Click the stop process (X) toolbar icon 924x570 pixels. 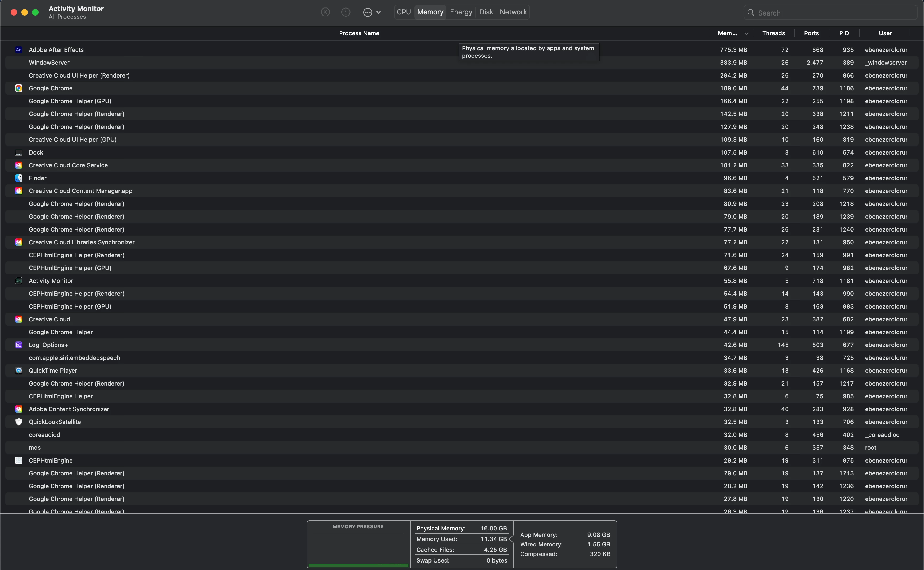coord(325,13)
